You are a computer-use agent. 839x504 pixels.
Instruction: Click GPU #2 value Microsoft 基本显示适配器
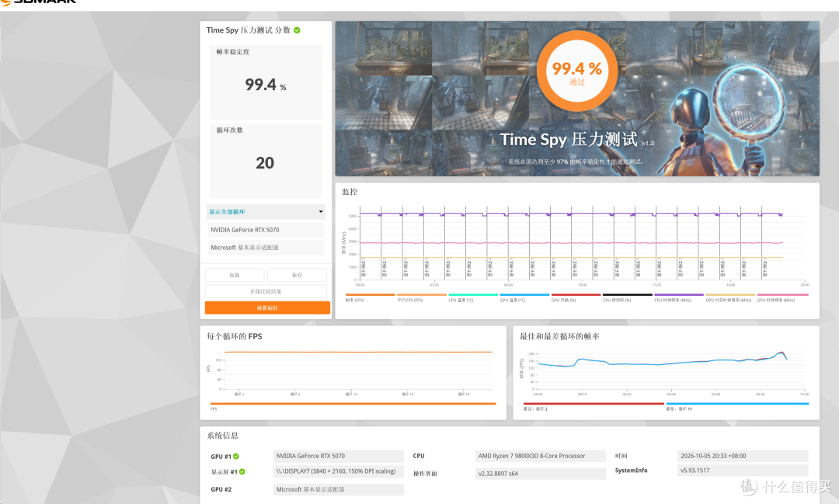(x=338, y=489)
